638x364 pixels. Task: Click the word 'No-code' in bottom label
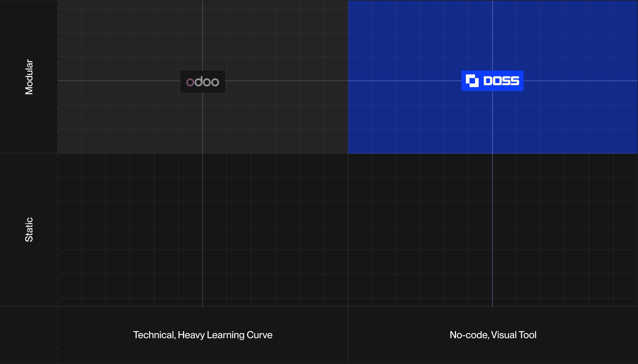pos(469,335)
